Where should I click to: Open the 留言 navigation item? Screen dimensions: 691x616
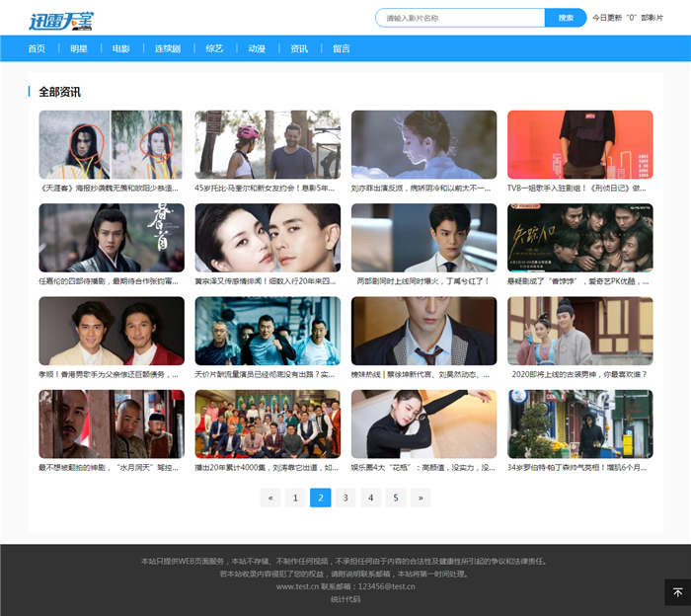(342, 48)
